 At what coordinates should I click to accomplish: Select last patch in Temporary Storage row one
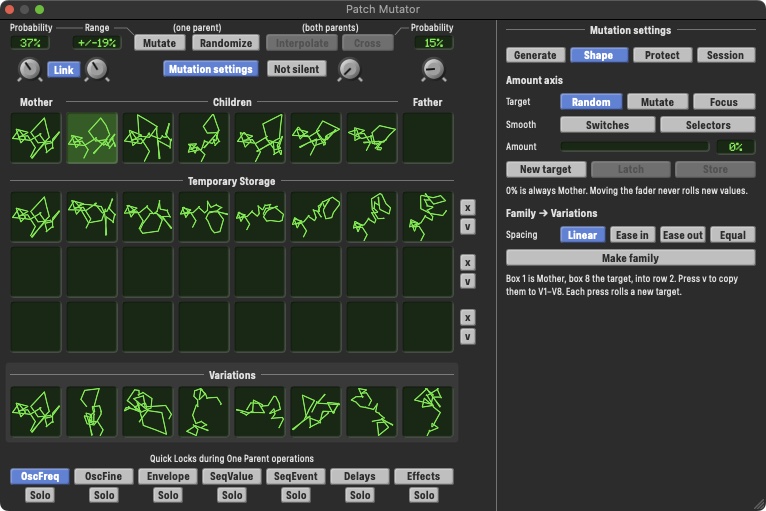click(x=427, y=216)
